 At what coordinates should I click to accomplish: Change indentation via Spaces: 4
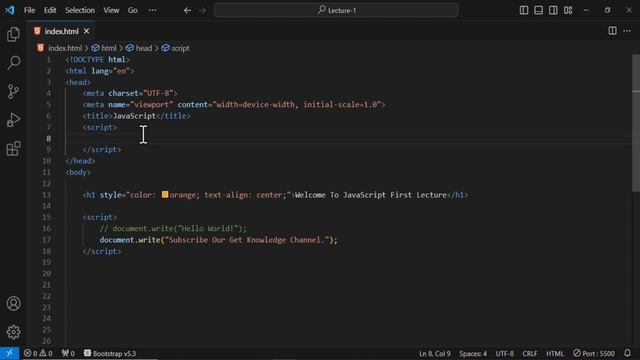click(473, 353)
